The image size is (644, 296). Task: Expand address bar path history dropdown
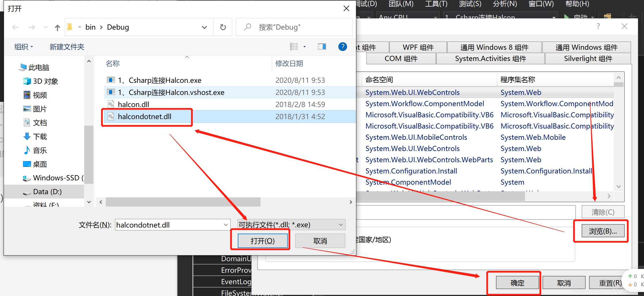click(204, 27)
